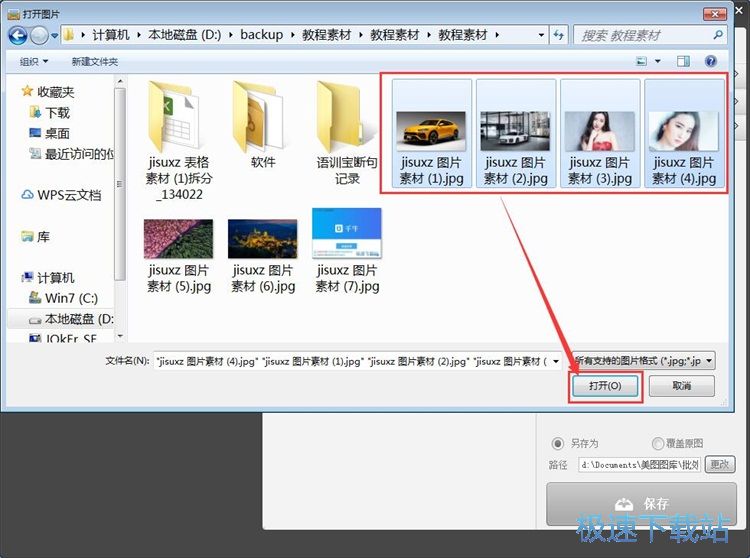Click the navigation pane scrollbar
This screenshot has width=750, height=558.
(120, 184)
